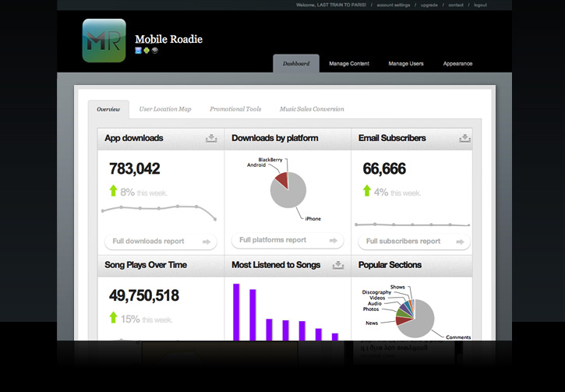Click the gray Comments slice in Popular Sections
Image resolution: width=565 pixels, height=392 pixels.
pos(422,323)
